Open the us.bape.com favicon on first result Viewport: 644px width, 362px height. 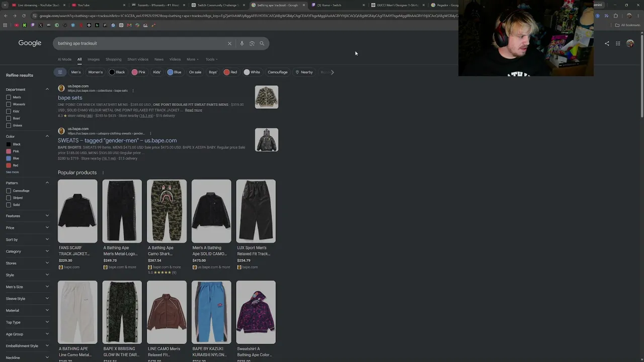(61, 88)
